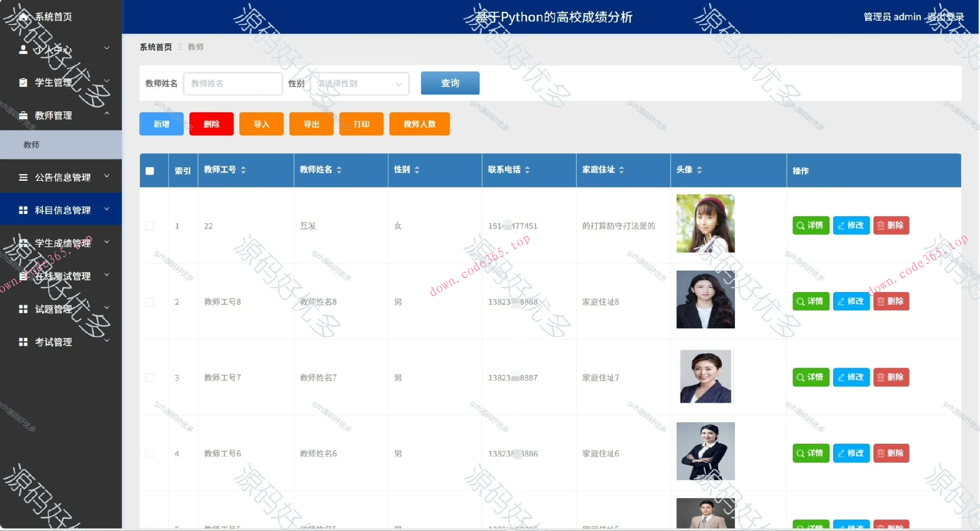The height and width of the screenshot is (531, 980).
Task: Select the 系统首页 home icon in sidebar
Action: tap(23, 17)
